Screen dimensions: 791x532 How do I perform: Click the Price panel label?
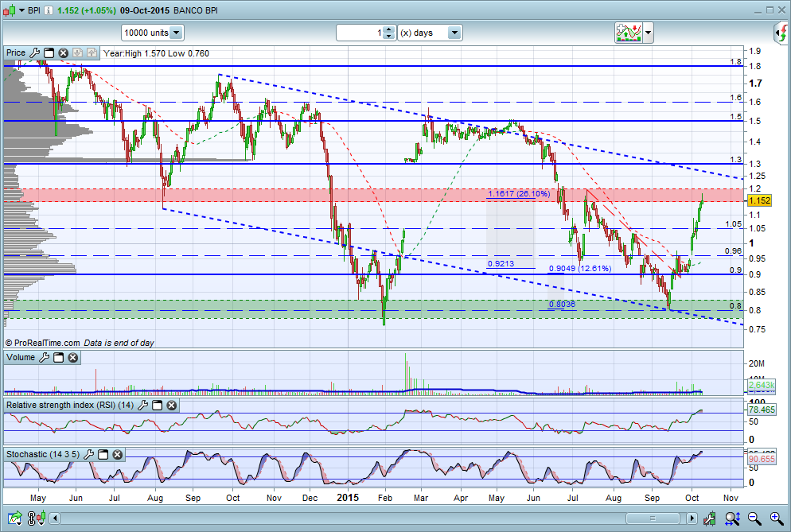pos(16,53)
